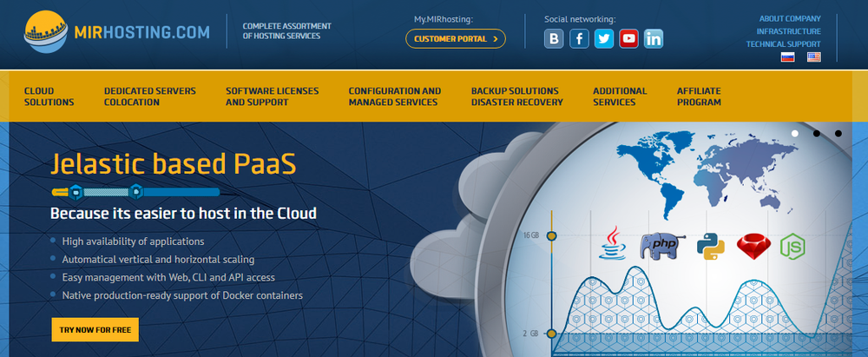The image size is (868, 357).
Task: Select the third carousel slide dot
Action: click(838, 134)
